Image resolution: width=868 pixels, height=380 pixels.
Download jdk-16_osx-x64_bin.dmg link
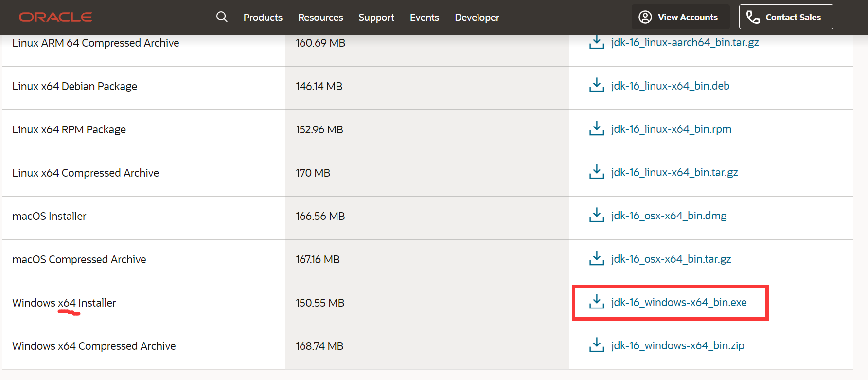coord(669,216)
